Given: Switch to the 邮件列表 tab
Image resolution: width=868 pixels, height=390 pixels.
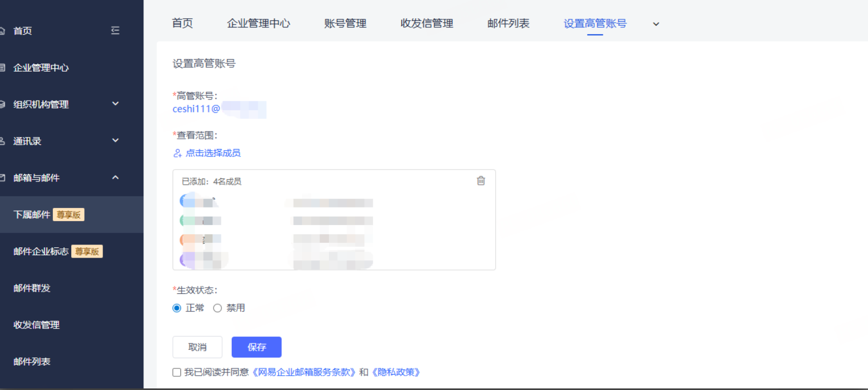Looking at the screenshot, I should 508,23.
